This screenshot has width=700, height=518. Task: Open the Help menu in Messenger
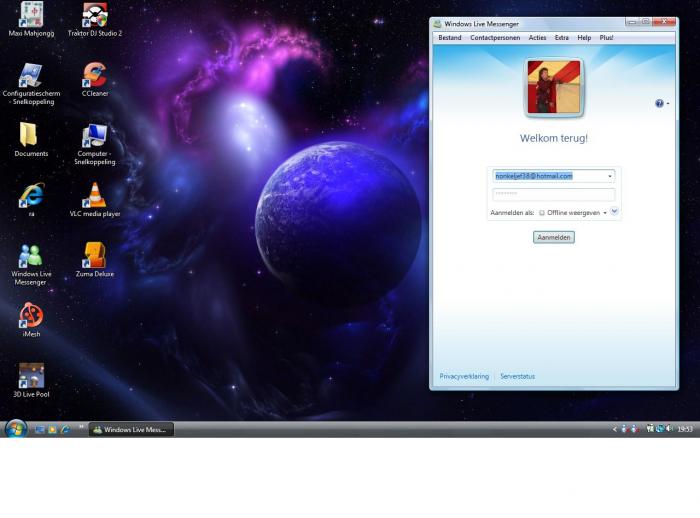584,38
